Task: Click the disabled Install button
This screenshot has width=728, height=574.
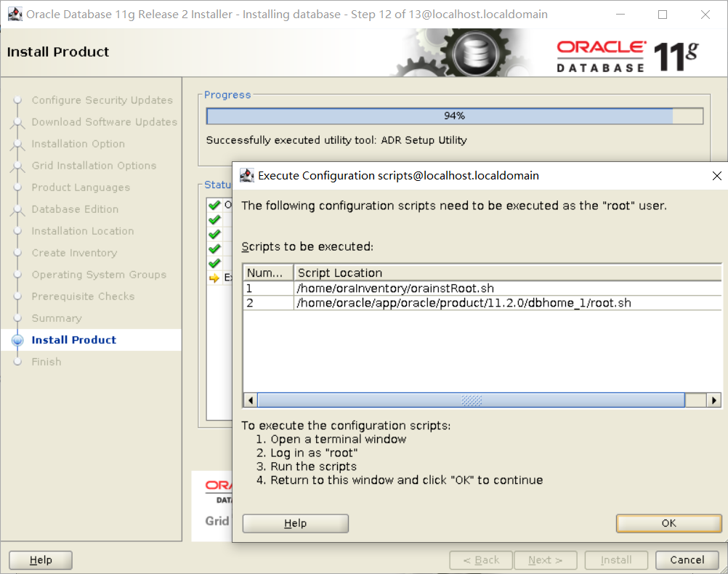Action: 616,560
